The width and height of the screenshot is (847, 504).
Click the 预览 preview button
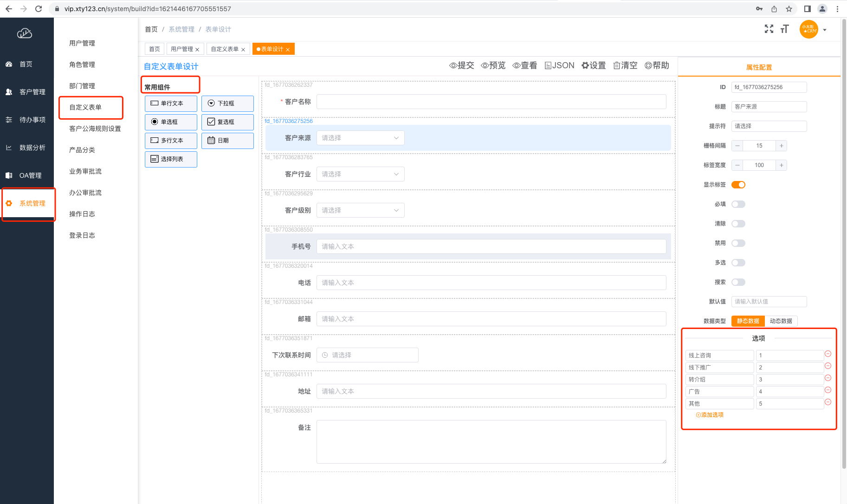pos(493,65)
